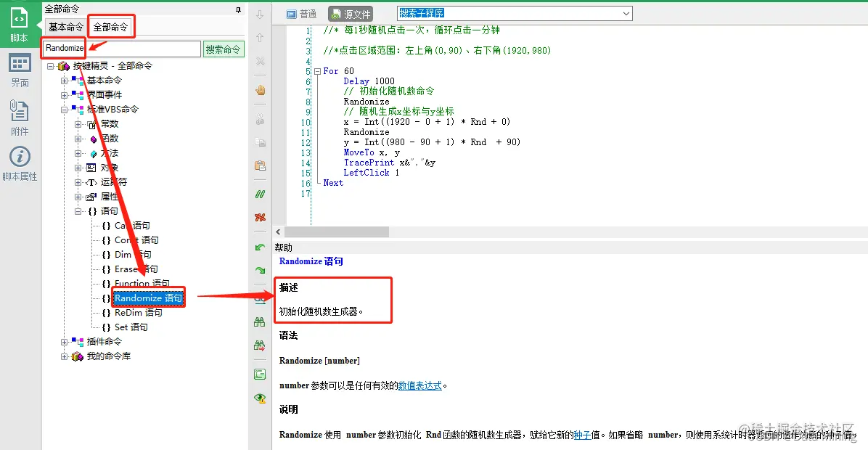The image size is (868, 450).
Task: Expand the 界面事件 tree node
Action: (64, 95)
